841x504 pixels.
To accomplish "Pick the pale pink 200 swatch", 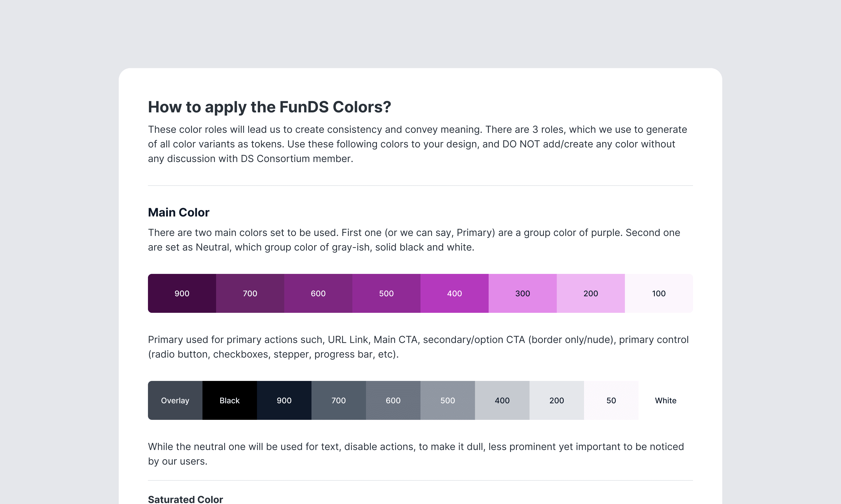I will [591, 293].
